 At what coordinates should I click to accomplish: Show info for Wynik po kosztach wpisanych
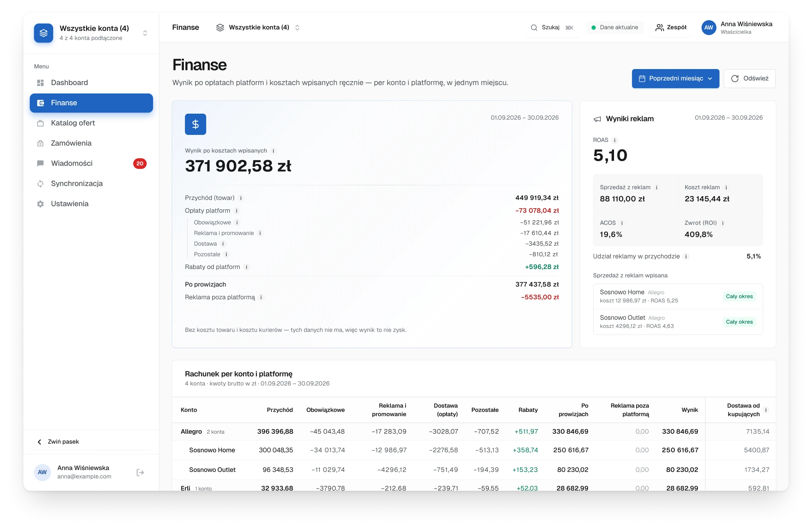pyautogui.click(x=273, y=151)
